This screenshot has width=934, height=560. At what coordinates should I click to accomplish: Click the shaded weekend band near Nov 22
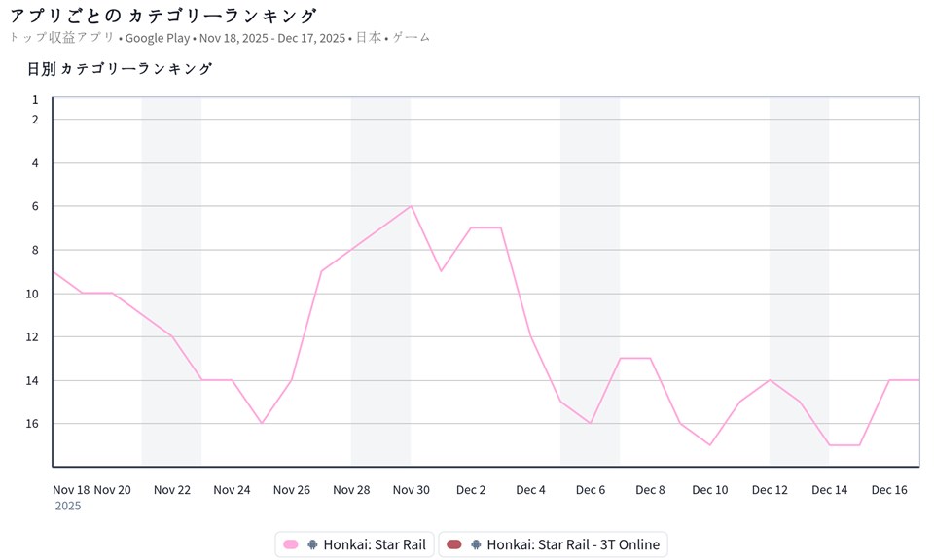click(171, 282)
